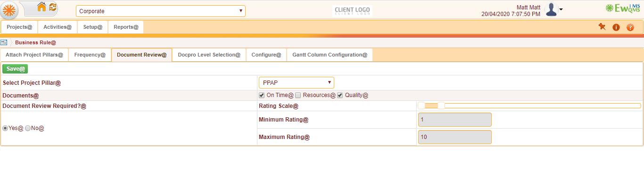Click the user avatar icon
This screenshot has height=179, width=644.
(x=551, y=10)
